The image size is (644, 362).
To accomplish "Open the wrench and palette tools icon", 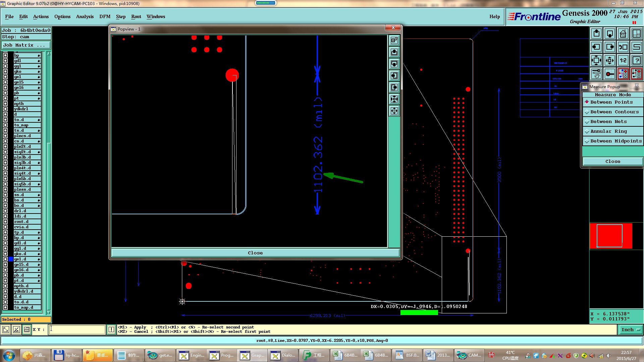I will pos(596,74).
